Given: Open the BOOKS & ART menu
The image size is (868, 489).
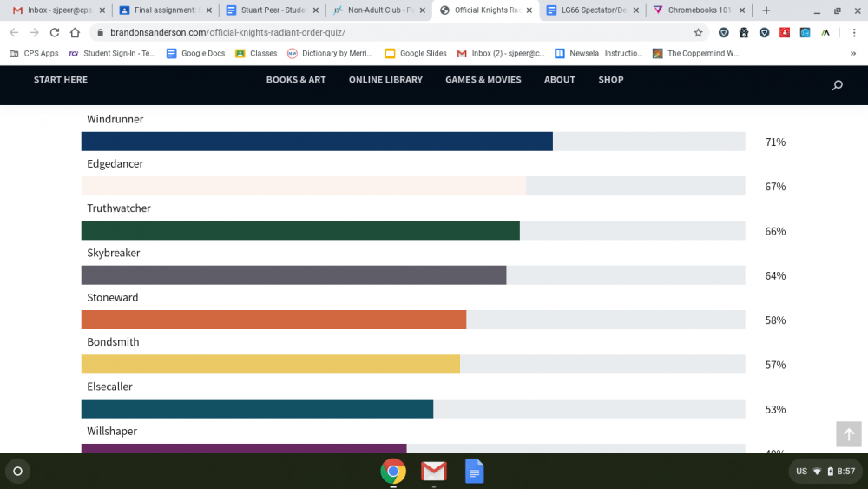Looking at the screenshot, I should [296, 80].
